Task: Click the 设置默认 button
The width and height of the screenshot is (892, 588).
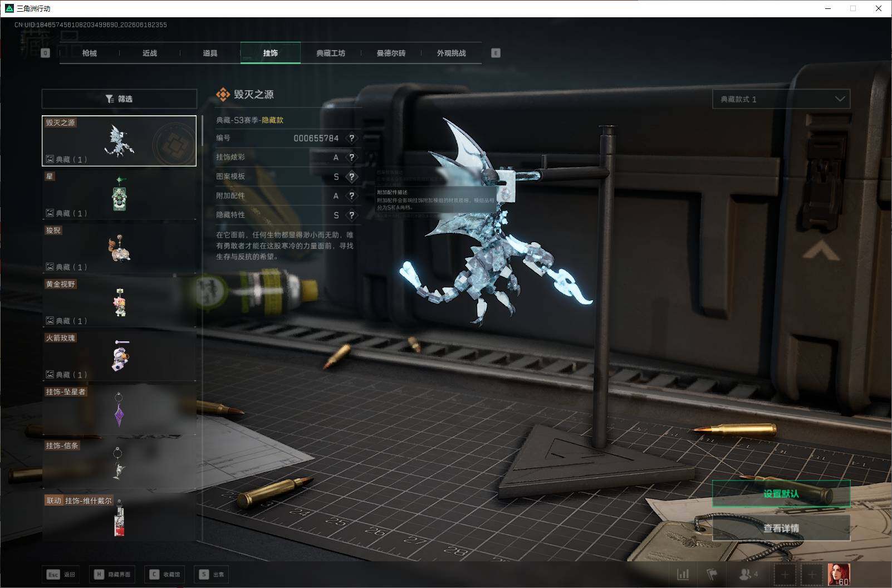Action: 781,493
